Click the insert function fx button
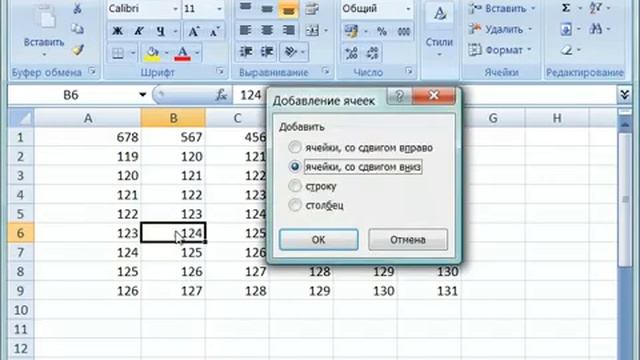640x360 pixels. point(222,95)
